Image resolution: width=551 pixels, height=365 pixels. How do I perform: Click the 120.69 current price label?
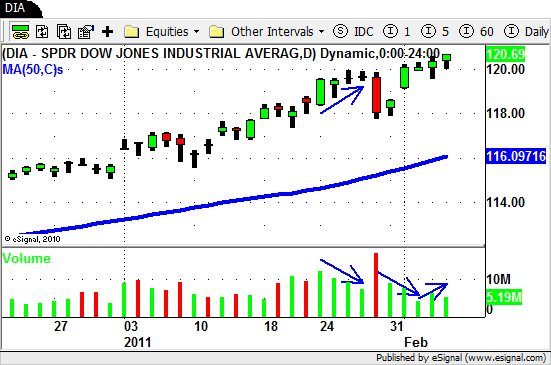click(506, 54)
